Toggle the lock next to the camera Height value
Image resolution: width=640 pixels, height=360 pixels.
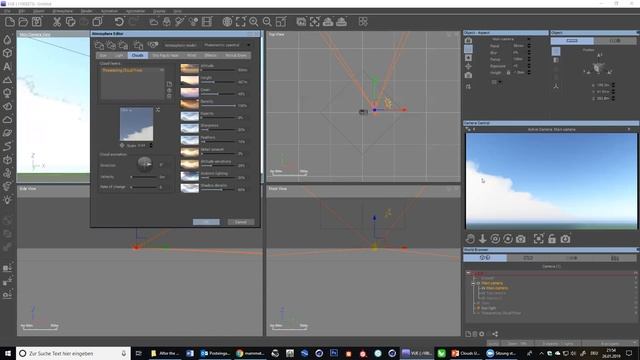(x=508, y=72)
